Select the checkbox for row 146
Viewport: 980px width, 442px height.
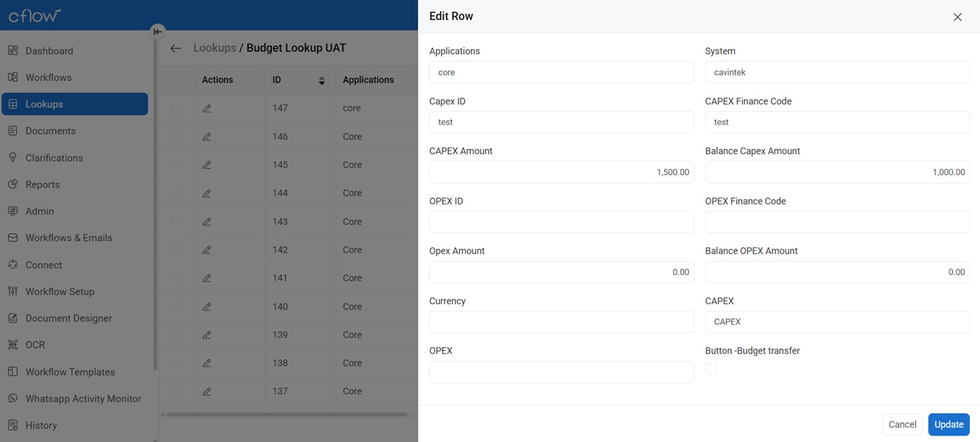[x=177, y=136]
